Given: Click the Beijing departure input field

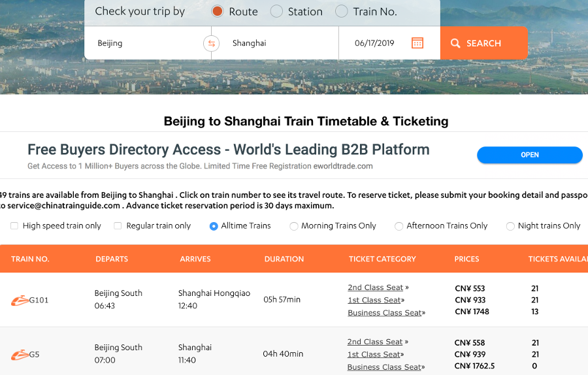Looking at the screenshot, I should pyautogui.click(x=148, y=43).
